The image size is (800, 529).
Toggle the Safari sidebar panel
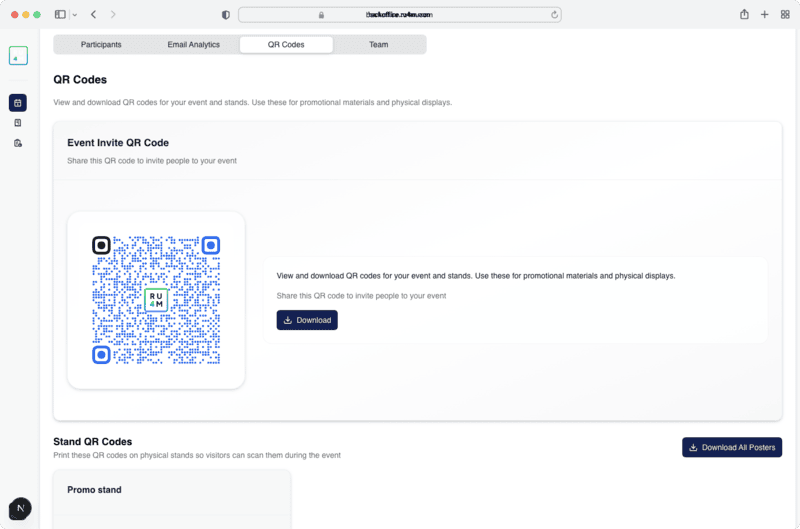point(60,15)
